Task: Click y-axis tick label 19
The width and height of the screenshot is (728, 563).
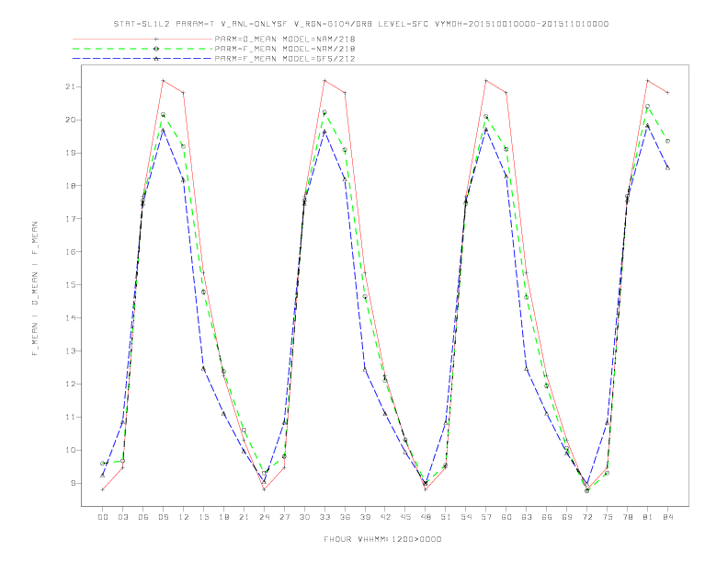Action: (71, 153)
